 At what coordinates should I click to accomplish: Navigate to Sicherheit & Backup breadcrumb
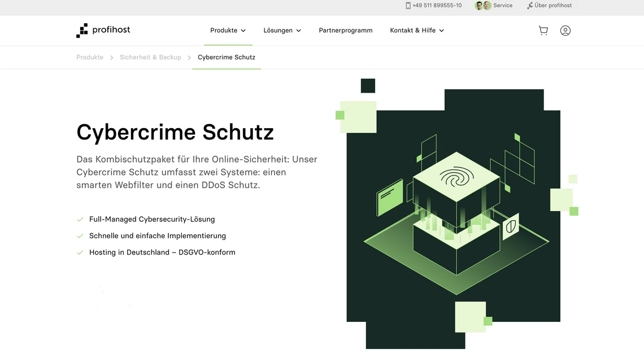[150, 57]
